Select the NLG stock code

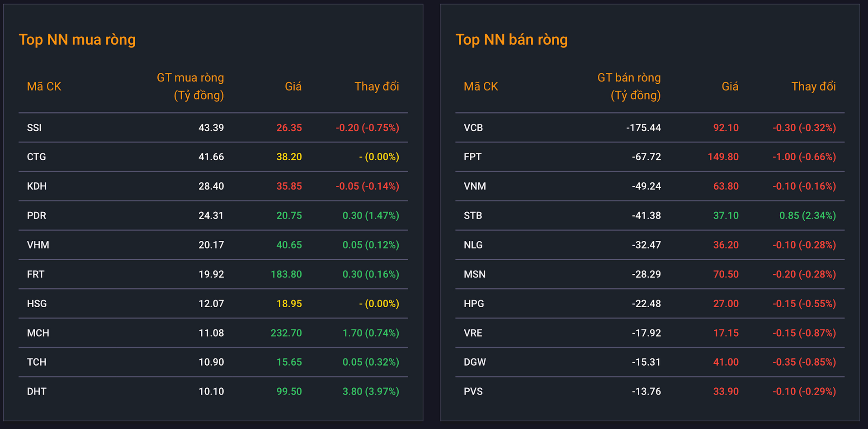pos(473,245)
